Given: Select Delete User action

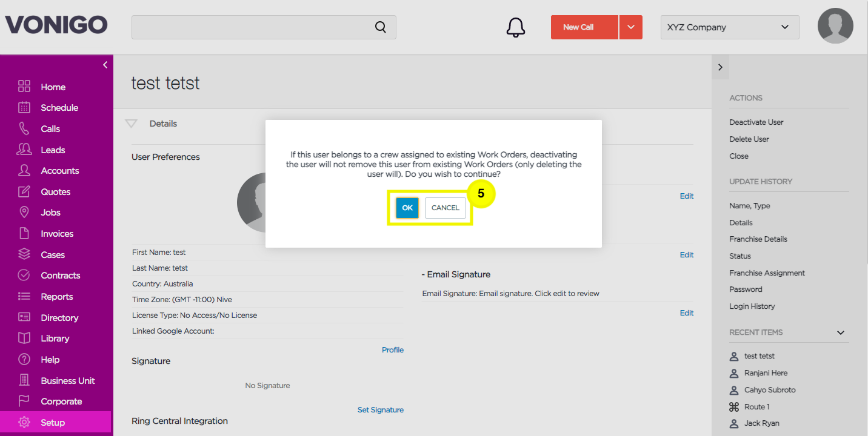Looking at the screenshot, I should (x=749, y=139).
